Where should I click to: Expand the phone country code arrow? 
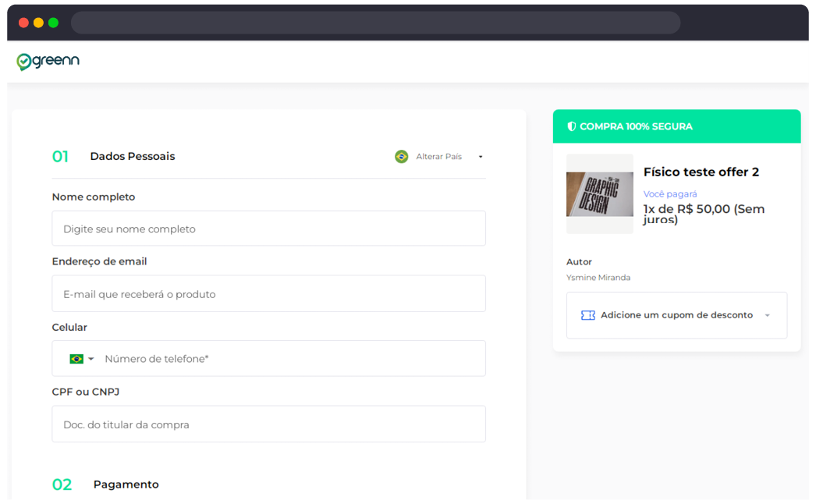click(91, 359)
